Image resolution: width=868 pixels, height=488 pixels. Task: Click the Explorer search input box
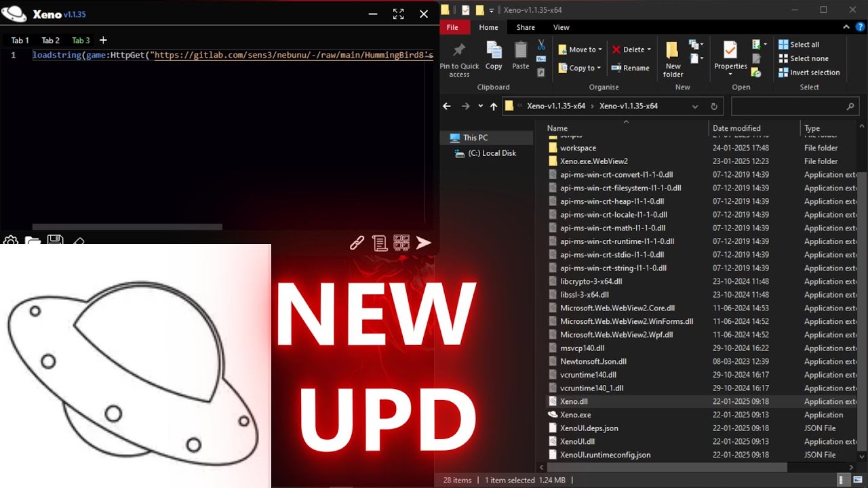[795, 106]
